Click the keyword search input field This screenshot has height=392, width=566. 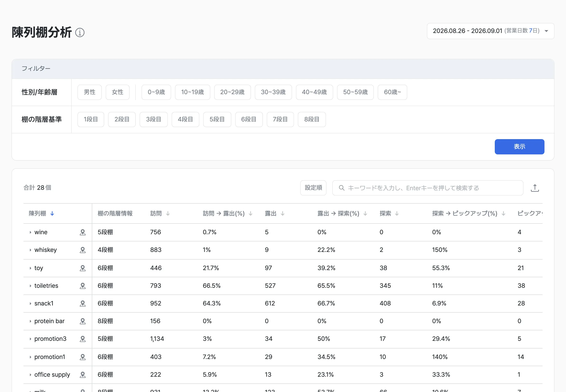(x=428, y=188)
